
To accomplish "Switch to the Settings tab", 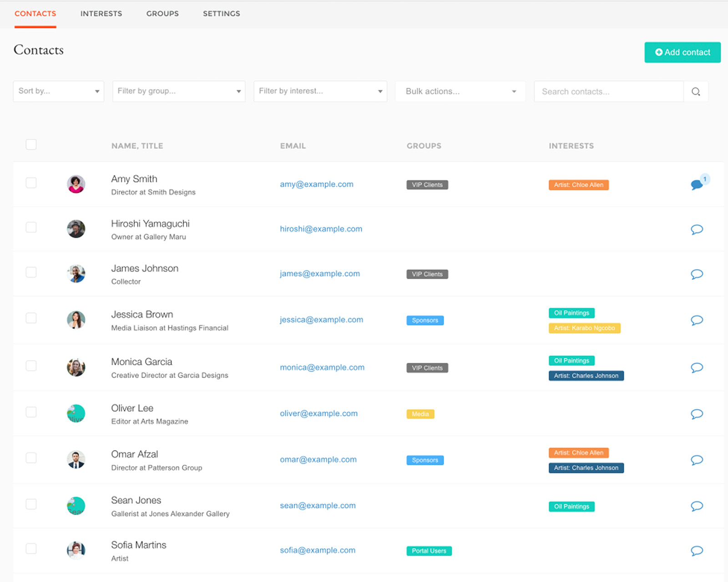I will click(222, 14).
